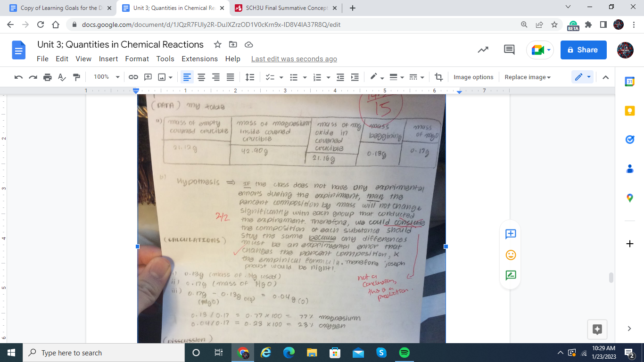The height and width of the screenshot is (362, 644).
Task: Switch to Copy of Learning Goals tab
Action: [60, 8]
